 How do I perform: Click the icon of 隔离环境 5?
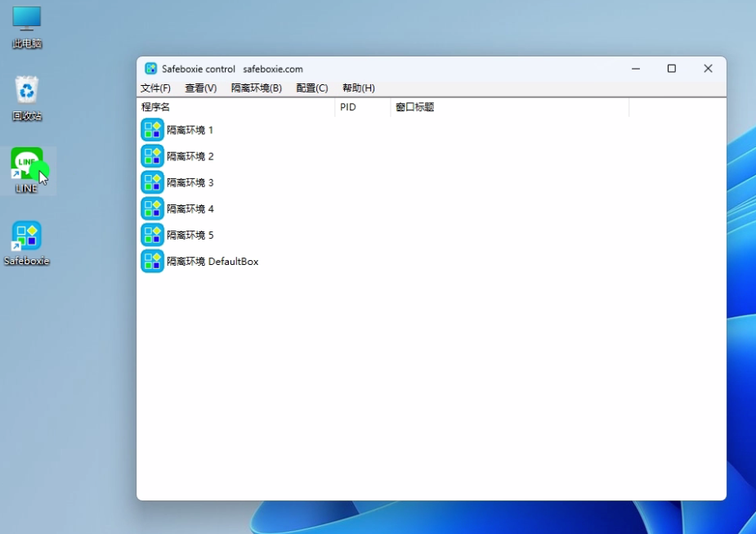[152, 235]
